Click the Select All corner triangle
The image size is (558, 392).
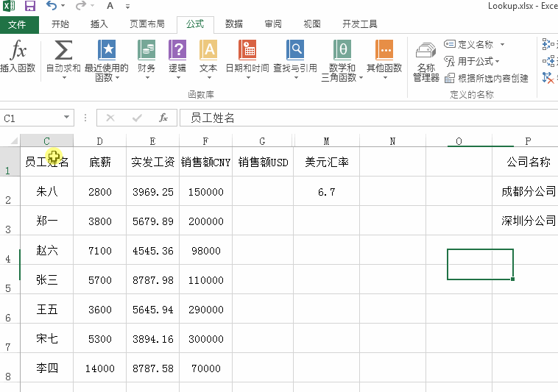[x=13, y=141]
